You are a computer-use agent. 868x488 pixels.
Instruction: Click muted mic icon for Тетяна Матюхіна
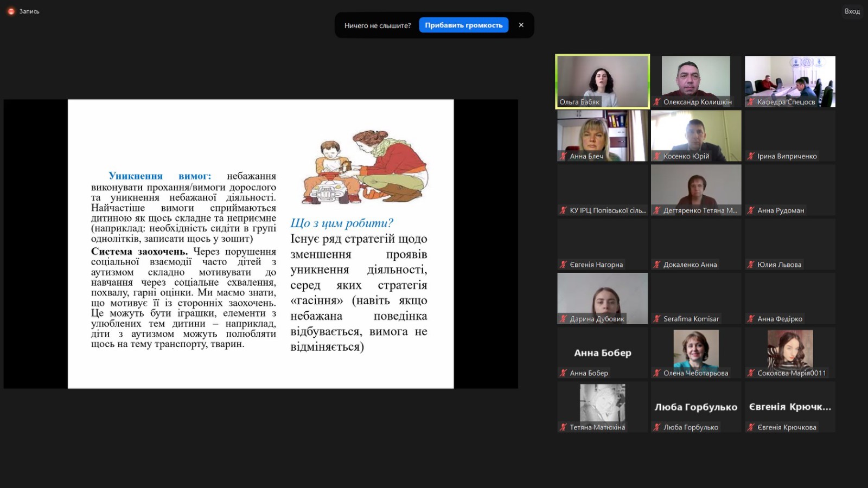pyautogui.click(x=563, y=427)
